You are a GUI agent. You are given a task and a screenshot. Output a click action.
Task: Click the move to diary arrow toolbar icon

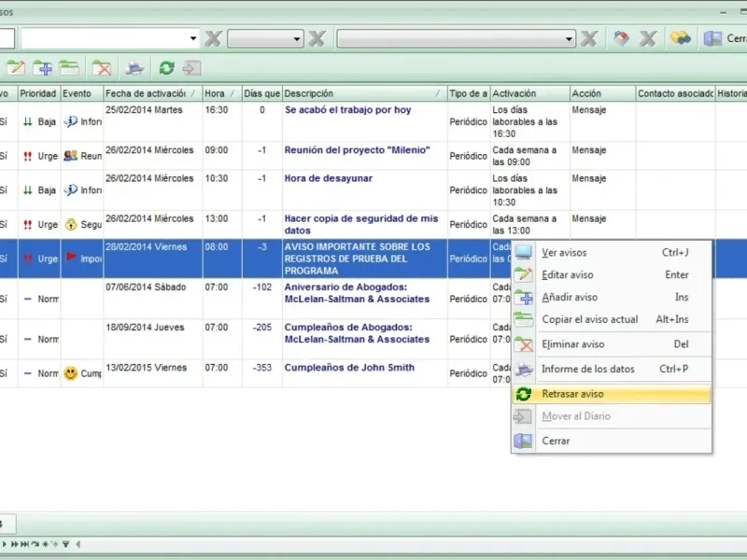click(191, 68)
